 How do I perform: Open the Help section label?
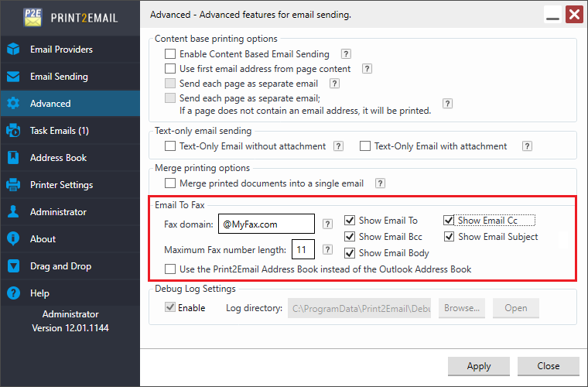pyautogui.click(x=39, y=293)
